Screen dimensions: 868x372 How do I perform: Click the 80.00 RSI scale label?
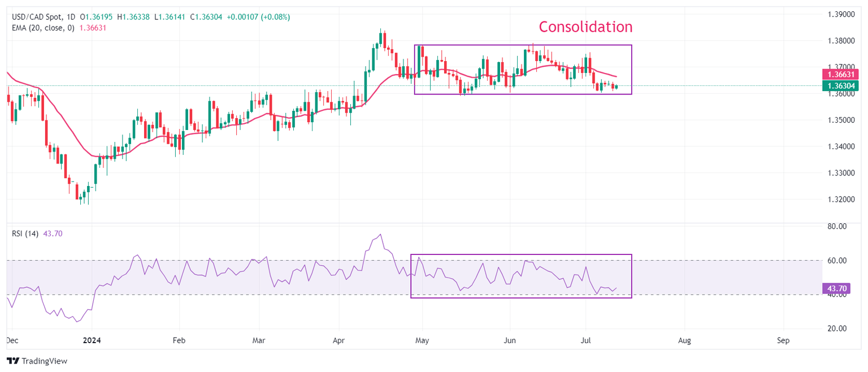coord(836,226)
